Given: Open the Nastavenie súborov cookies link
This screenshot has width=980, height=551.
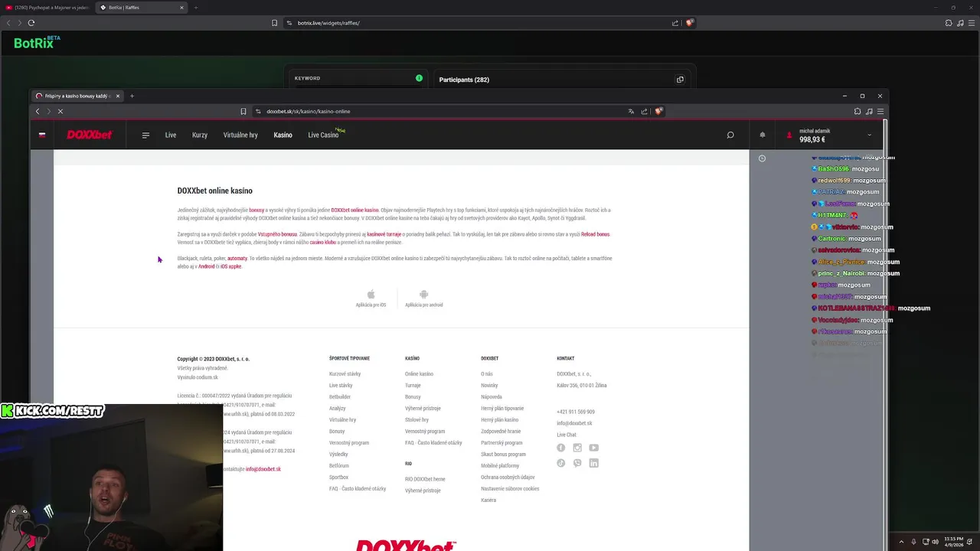Looking at the screenshot, I should point(510,489).
